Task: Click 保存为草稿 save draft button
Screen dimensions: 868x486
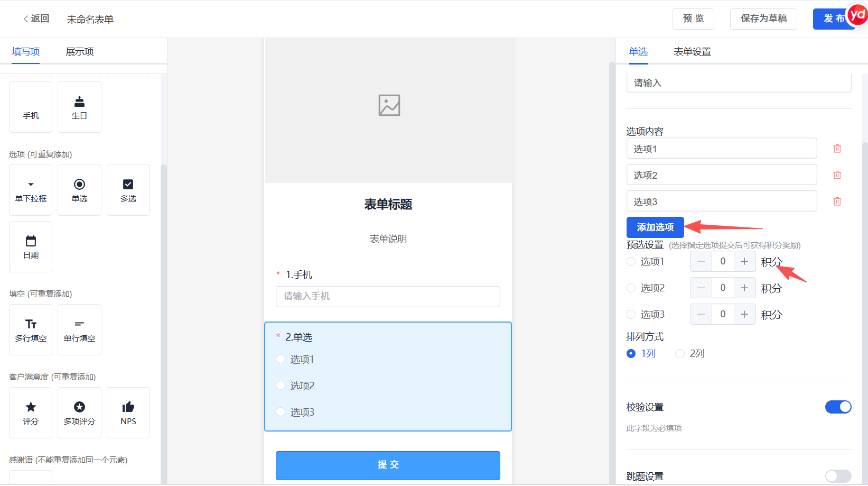Action: 763,19
